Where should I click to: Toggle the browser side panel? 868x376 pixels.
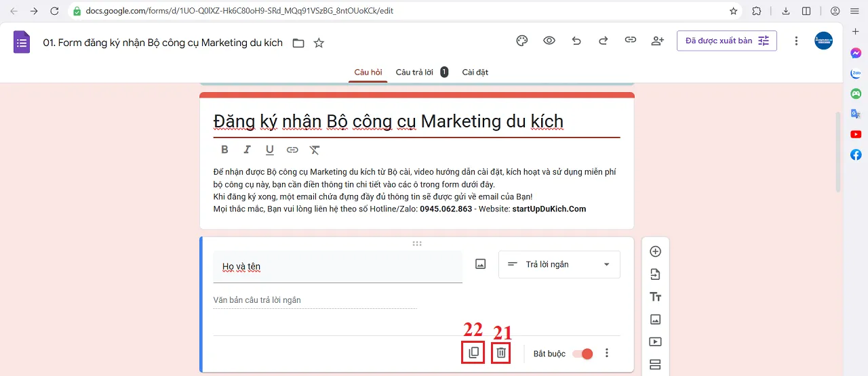pyautogui.click(x=806, y=11)
